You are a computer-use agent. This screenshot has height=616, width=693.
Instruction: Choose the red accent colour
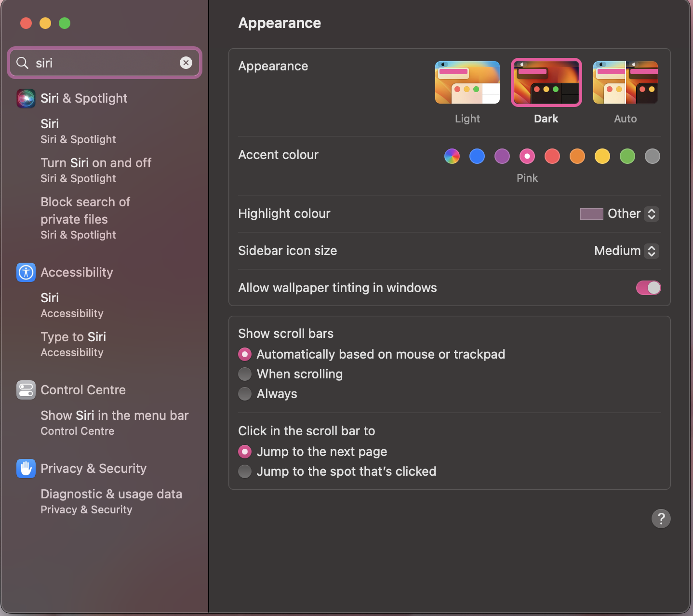552,156
